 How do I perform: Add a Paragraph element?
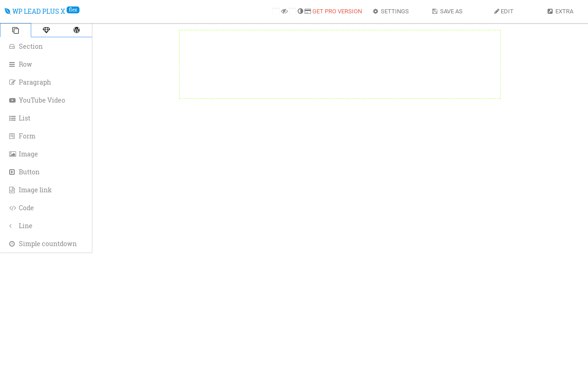[46, 82]
